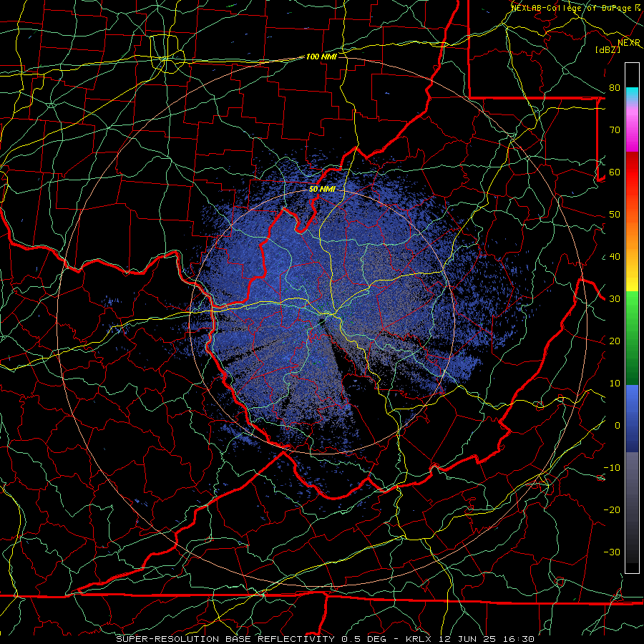644x644 pixels.
Task: Click the "16:30" time stamp
Action: (x=518, y=639)
